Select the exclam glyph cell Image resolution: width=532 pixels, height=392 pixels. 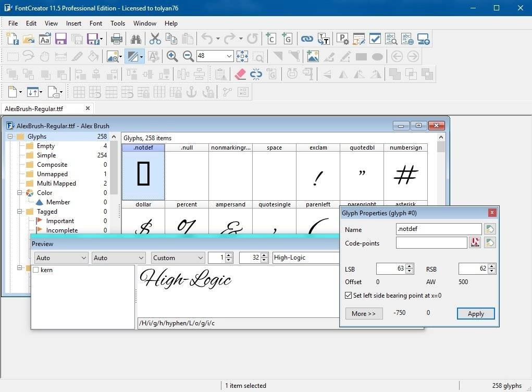(x=318, y=172)
